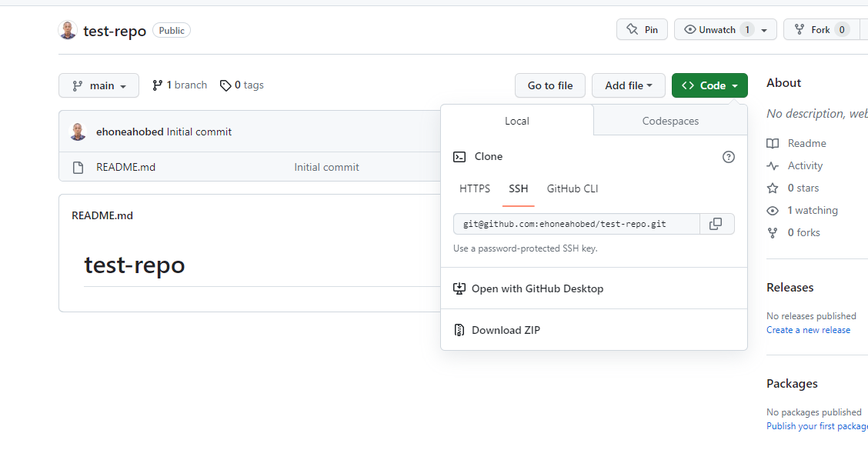Open the Activity pulse icon link
This screenshot has height=460, width=868.
(x=773, y=165)
